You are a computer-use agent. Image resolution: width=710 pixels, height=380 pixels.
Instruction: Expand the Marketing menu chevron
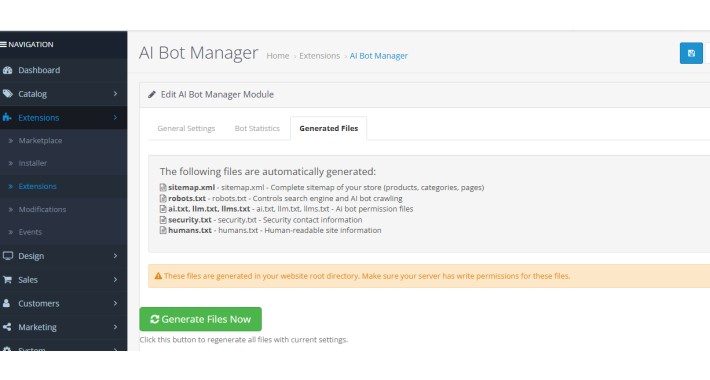pyautogui.click(x=115, y=327)
